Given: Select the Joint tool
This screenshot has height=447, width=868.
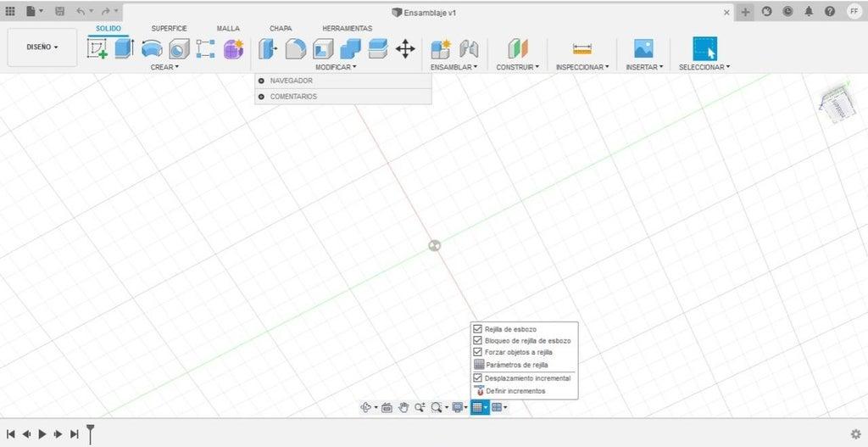Looking at the screenshot, I should [469, 48].
